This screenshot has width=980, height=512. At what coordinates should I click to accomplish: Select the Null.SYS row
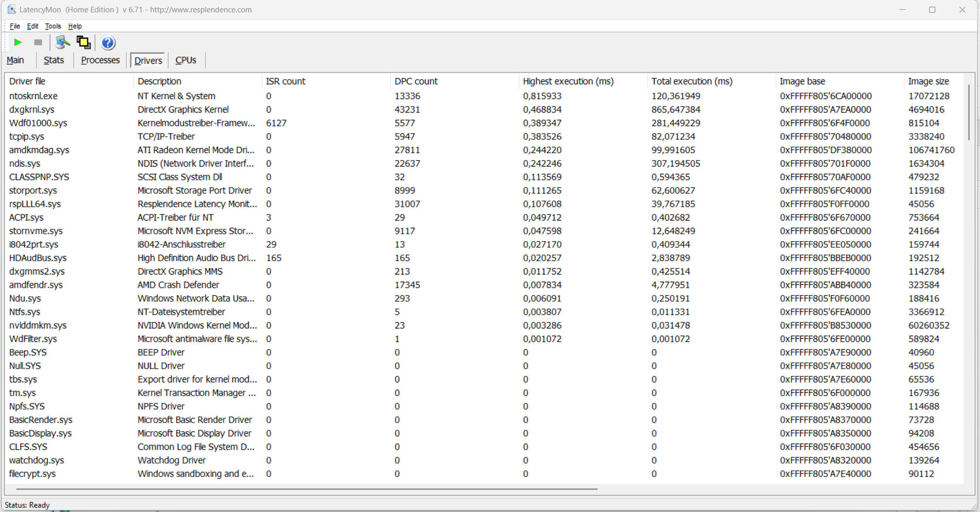click(x=484, y=366)
